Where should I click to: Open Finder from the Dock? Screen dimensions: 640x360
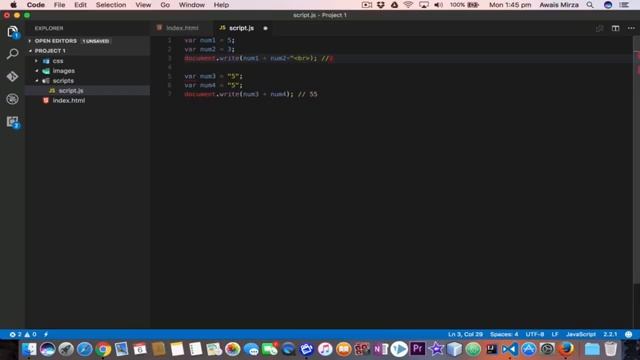tap(29, 349)
